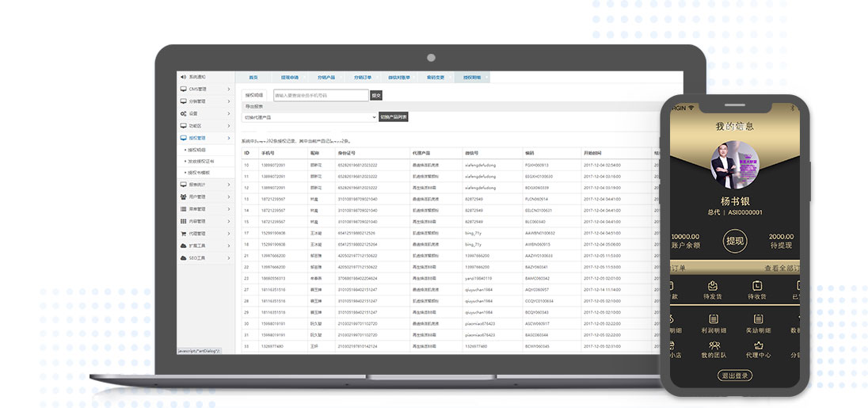The width and height of the screenshot is (868, 408).
Task: Click the 提交 search button
Action: click(376, 95)
